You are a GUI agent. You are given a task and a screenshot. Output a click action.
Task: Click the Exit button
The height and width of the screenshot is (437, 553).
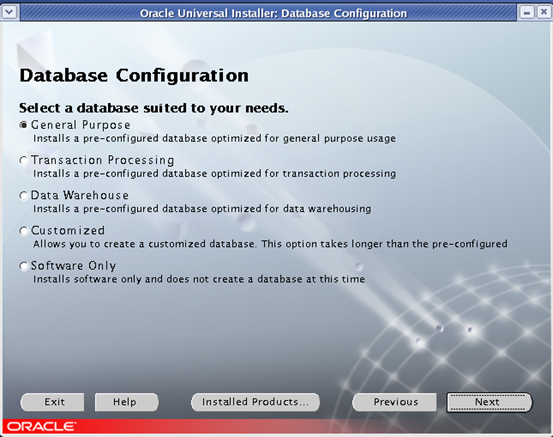tap(53, 402)
